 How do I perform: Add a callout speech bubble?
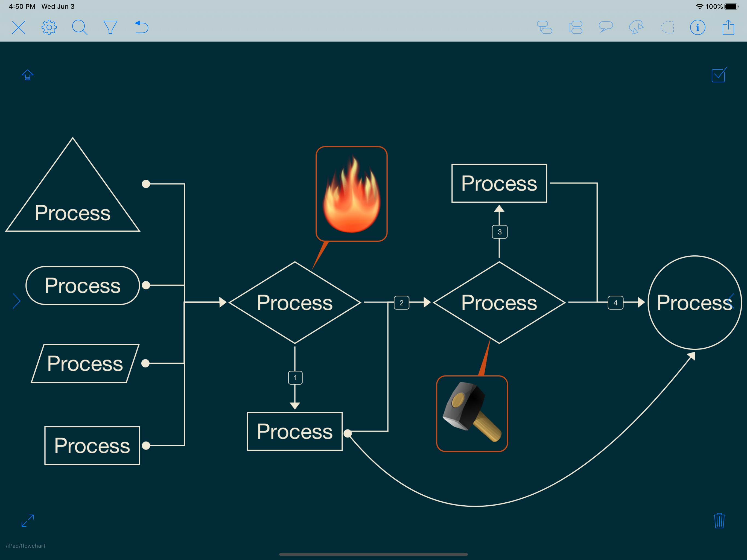pyautogui.click(x=606, y=27)
